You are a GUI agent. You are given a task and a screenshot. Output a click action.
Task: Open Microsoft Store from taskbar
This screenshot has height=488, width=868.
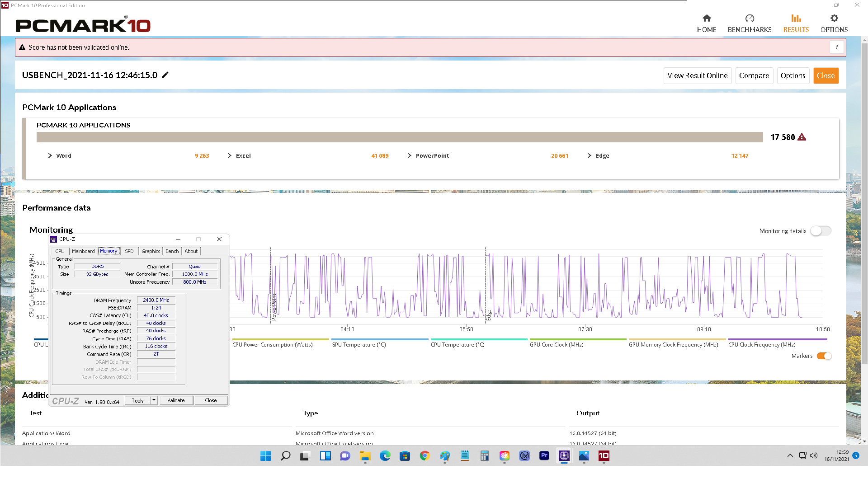pos(405,456)
